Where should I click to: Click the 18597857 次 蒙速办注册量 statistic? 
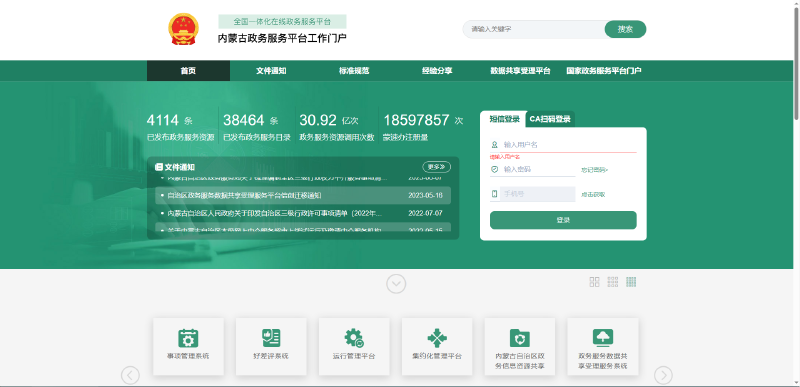423,127
